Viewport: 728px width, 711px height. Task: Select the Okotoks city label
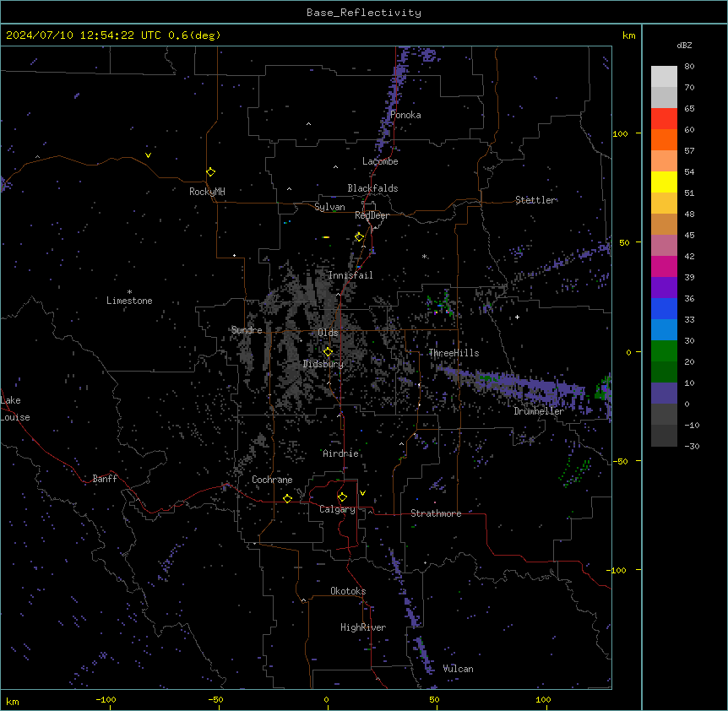(x=348, y=591)
